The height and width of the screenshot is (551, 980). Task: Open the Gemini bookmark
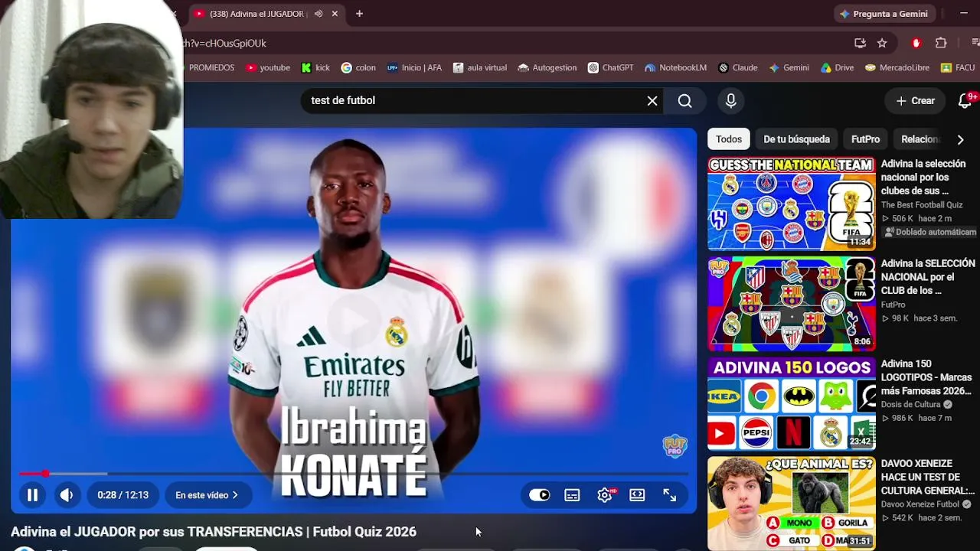pyautogui.click(x=789, y=68)
